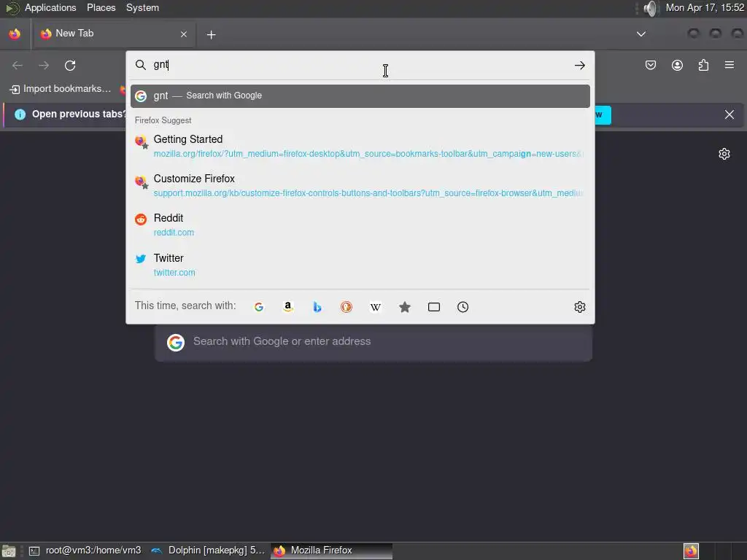Open search settings gear in dropdown

(x=580, y=307)
